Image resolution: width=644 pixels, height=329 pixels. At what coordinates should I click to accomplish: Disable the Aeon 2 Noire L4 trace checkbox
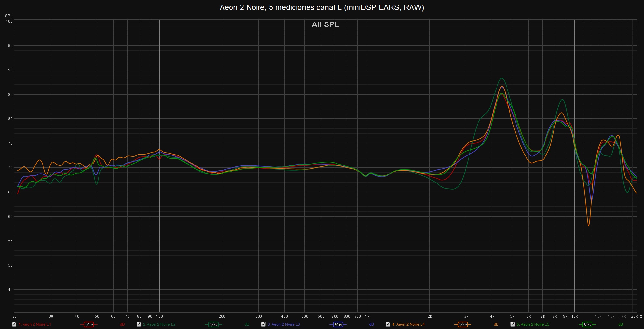point(388,324)
